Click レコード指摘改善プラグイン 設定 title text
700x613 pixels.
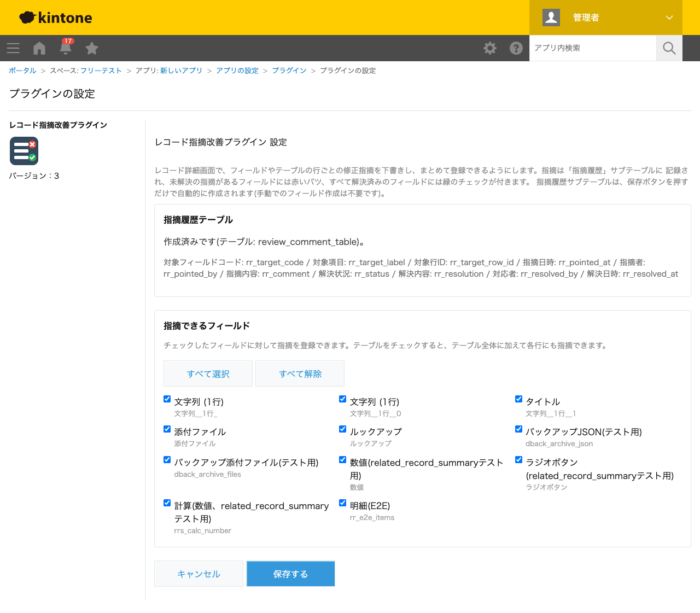coord(221,142)
